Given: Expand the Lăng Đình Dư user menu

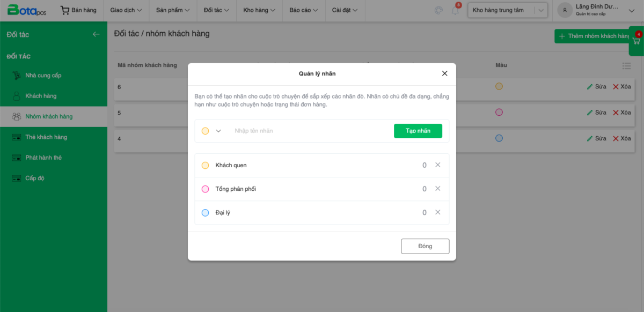Looking at the screenshot, I should pyautogui.click(x=596, y=10).
